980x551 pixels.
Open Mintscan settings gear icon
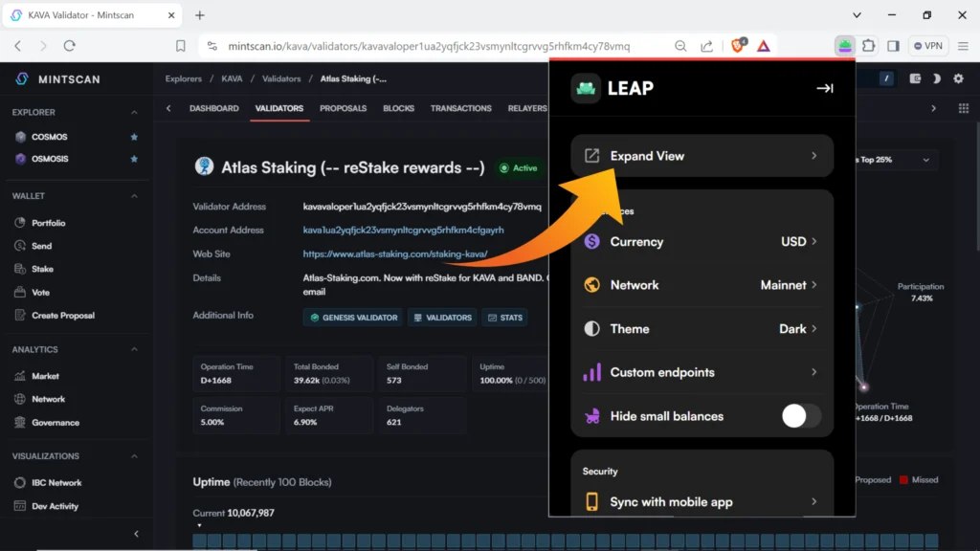958,79
